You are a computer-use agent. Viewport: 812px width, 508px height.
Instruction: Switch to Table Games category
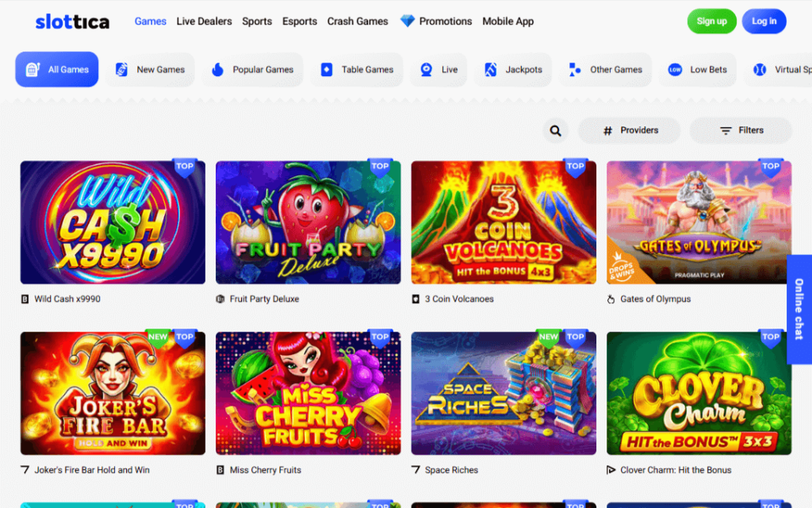point(357,70)
